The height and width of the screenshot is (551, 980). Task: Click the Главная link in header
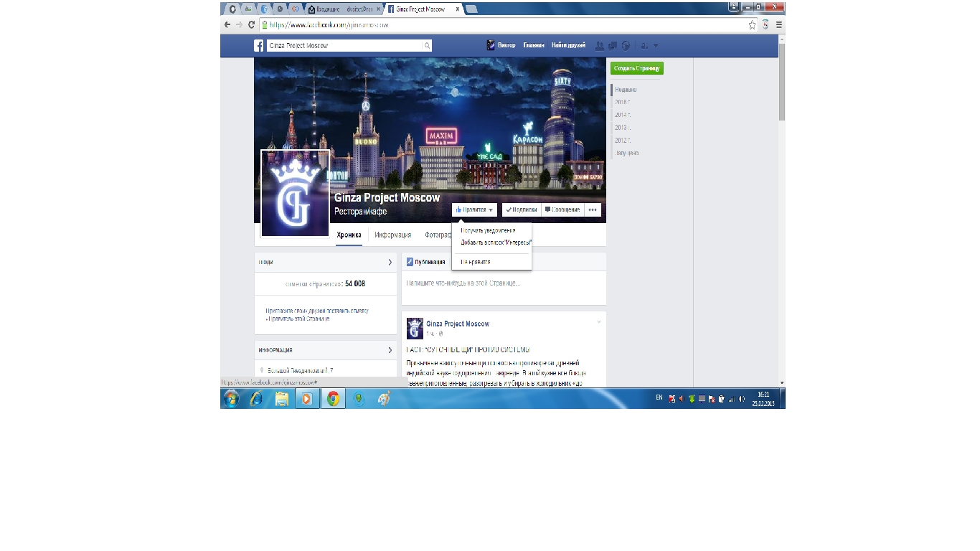pos(533,45)
